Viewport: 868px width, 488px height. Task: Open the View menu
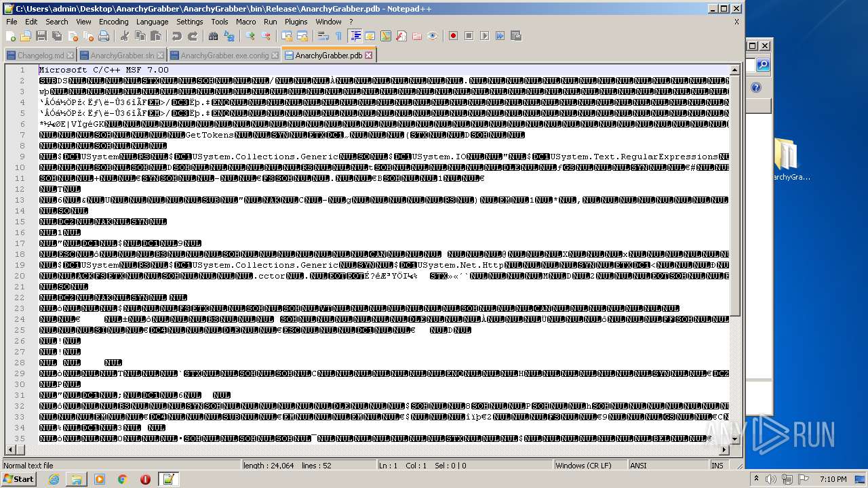[x=83, y=22]
